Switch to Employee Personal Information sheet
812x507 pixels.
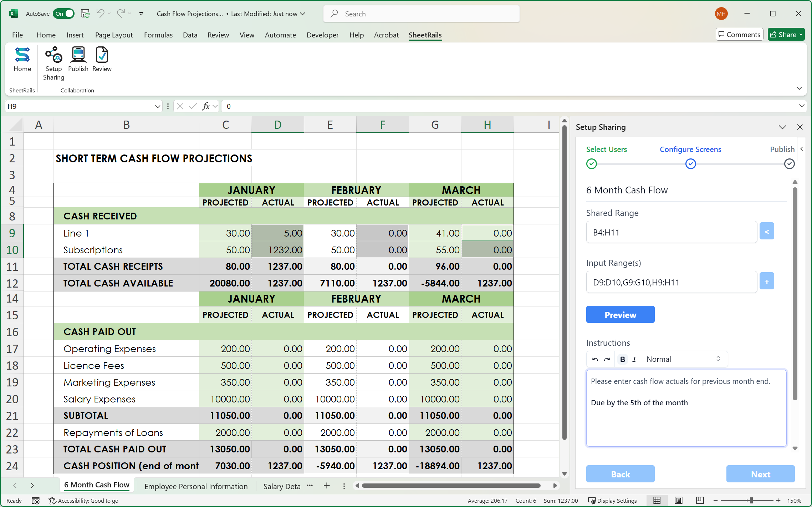(x=196, y=486)
